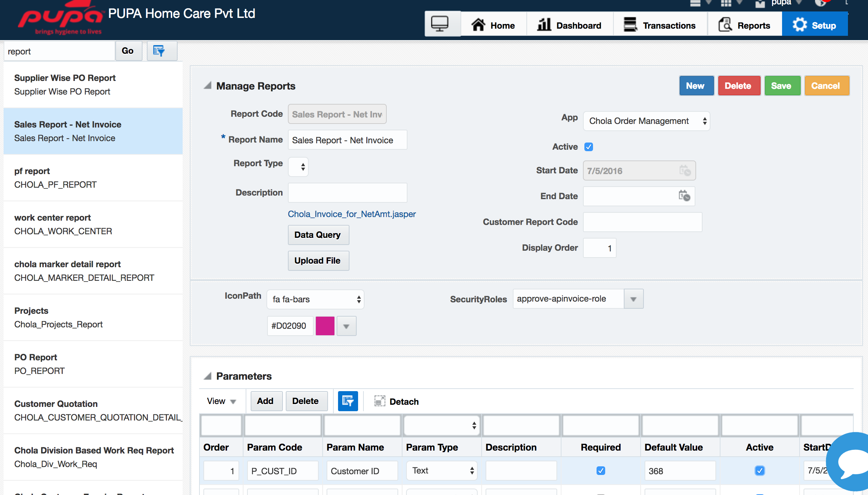Click the monitor icon button in navigation bar
This screenshot has height=495, width=868.
click(443, 24)
